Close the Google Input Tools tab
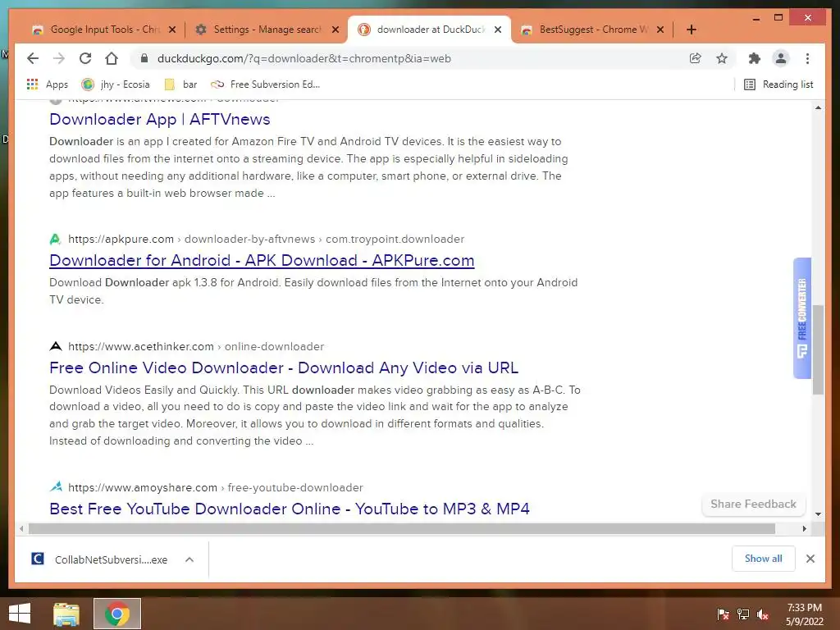840x630 pixels. click(x=172, y=30)
